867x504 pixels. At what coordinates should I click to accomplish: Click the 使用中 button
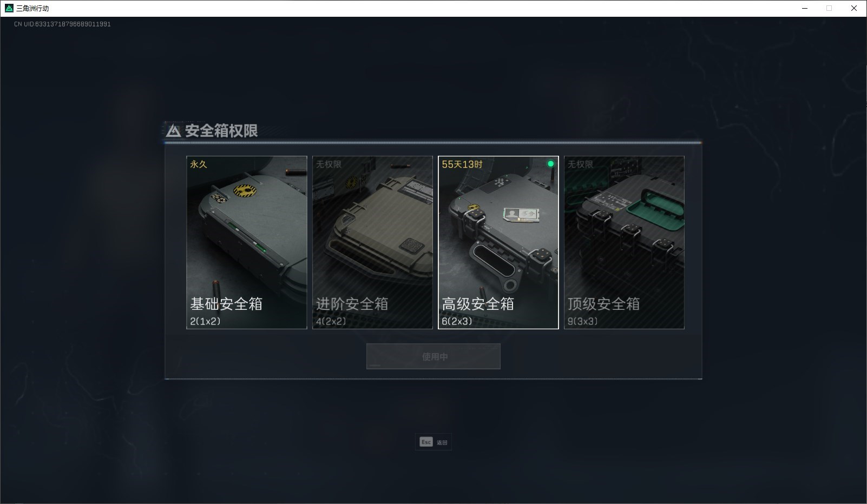(433, 356)
